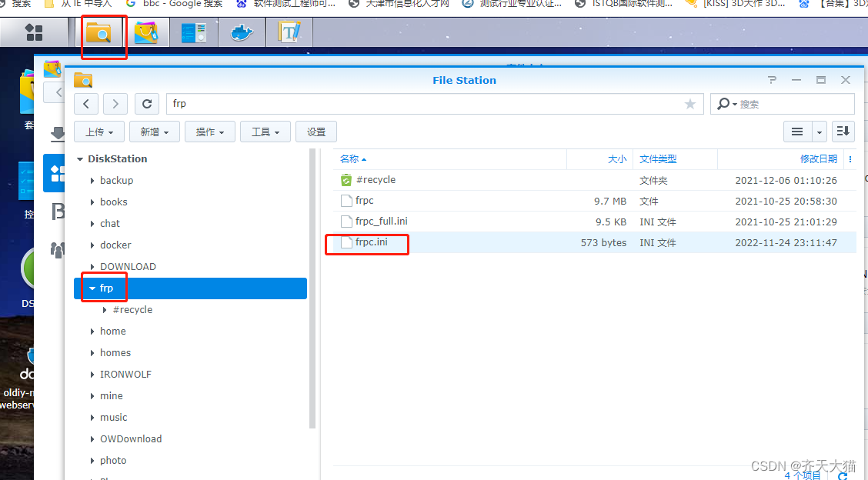
Task: Open DSM Main Menu grid icon
Action: pos(34,32)
